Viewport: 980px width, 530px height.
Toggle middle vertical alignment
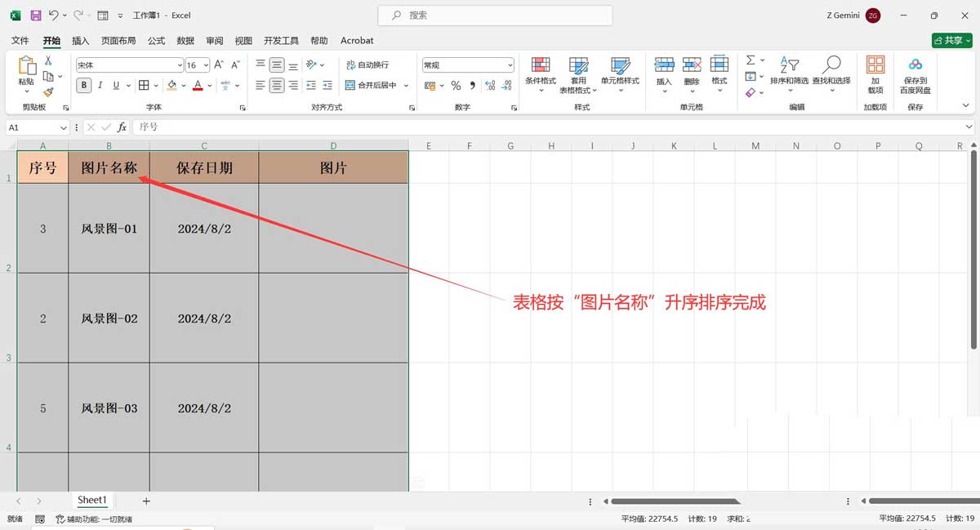point(277,65)
